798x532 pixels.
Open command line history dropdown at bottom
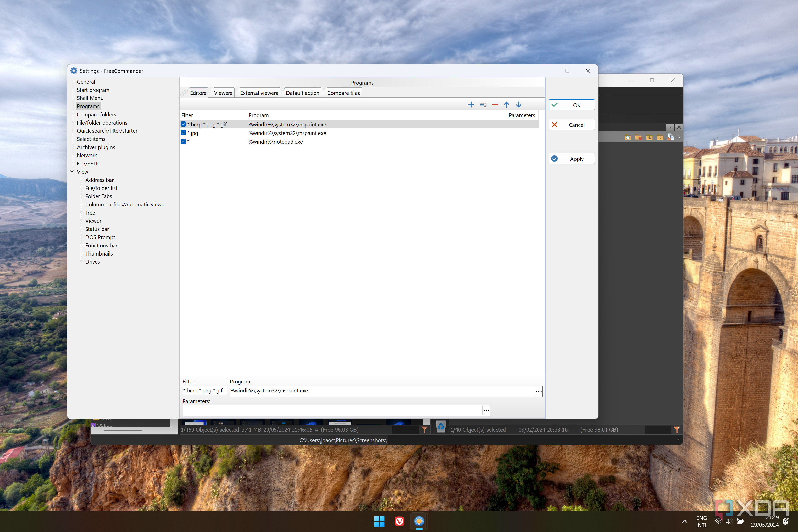coord(679,440)
